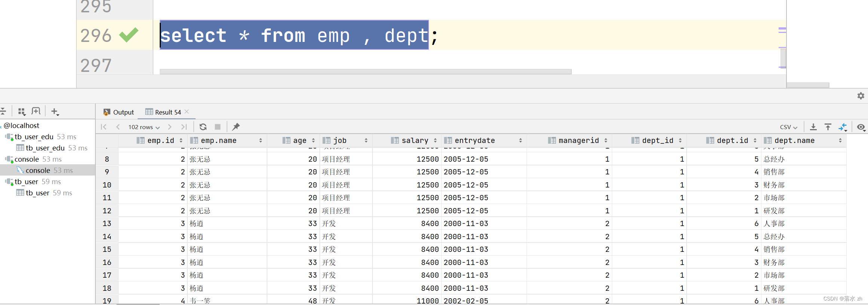Click the editor vertical scrollbar thumb
Image resolution: width=868 pixels, height=305 pixels.
[x=783, y=58]
